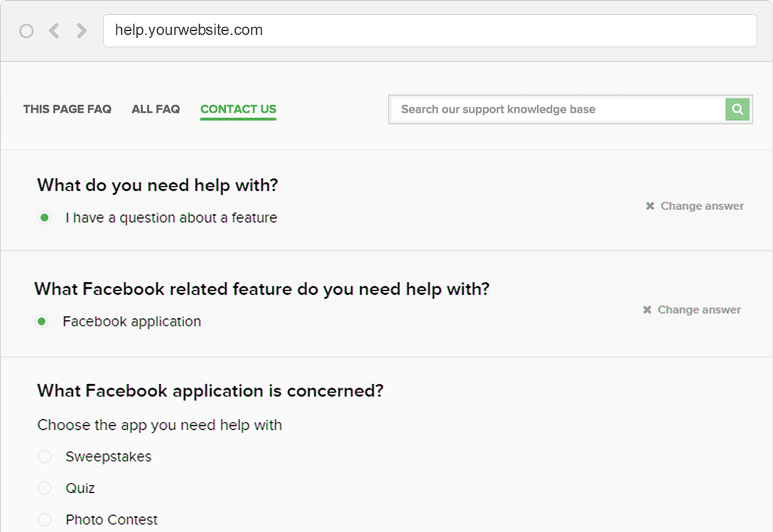Click the green search magnifier icon
This screenshot has height=532, width=773.
click(x=737, y=109)
